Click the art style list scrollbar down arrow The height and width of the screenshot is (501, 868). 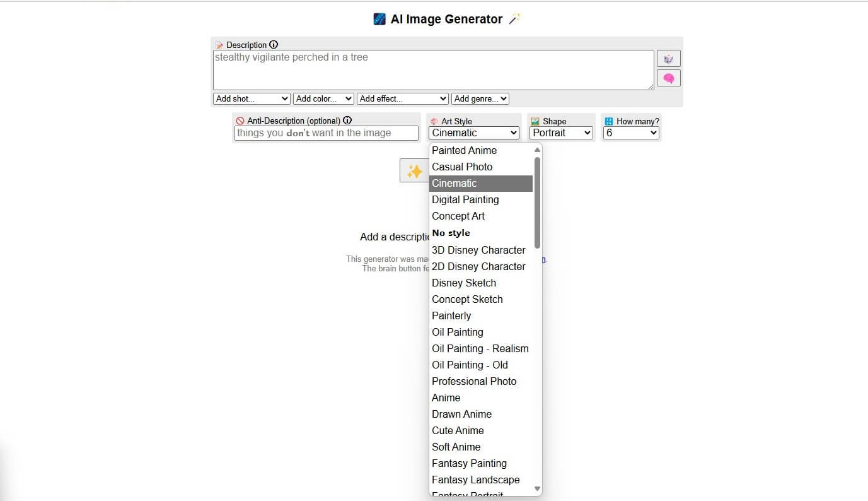coord(537,488)
